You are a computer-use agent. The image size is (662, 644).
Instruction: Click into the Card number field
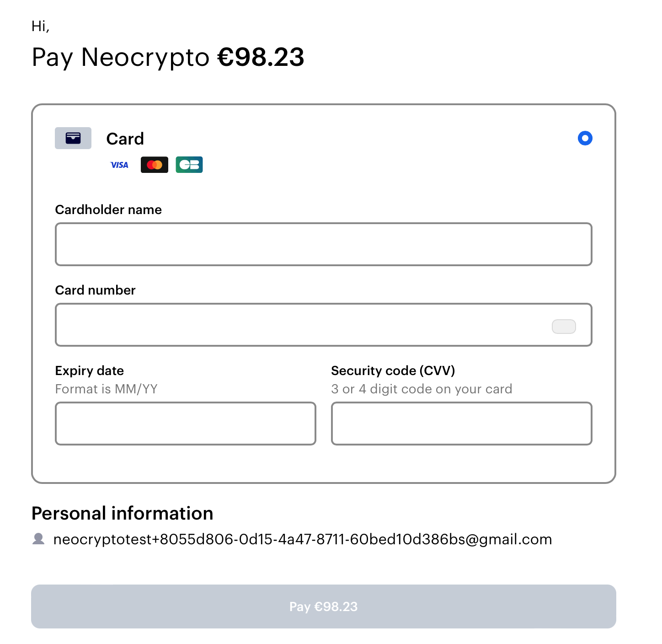[x=302, y=325]
